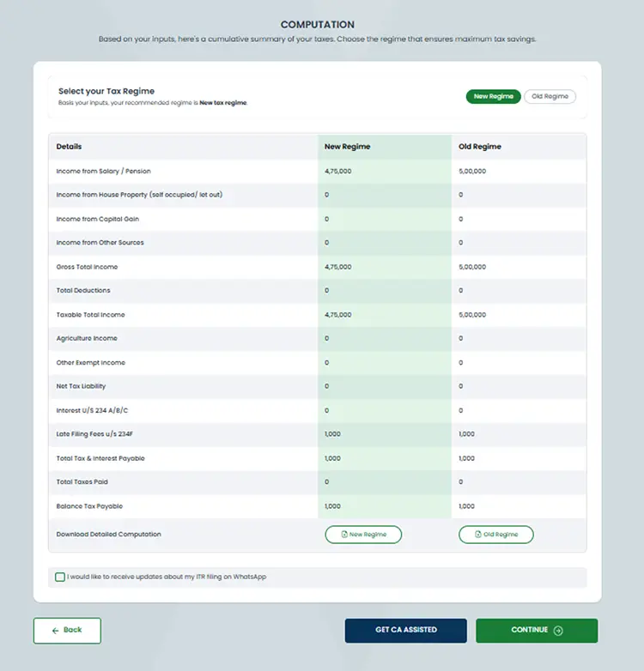
Task: Click the 'Details' column header
Action: (x=69, y=147)
